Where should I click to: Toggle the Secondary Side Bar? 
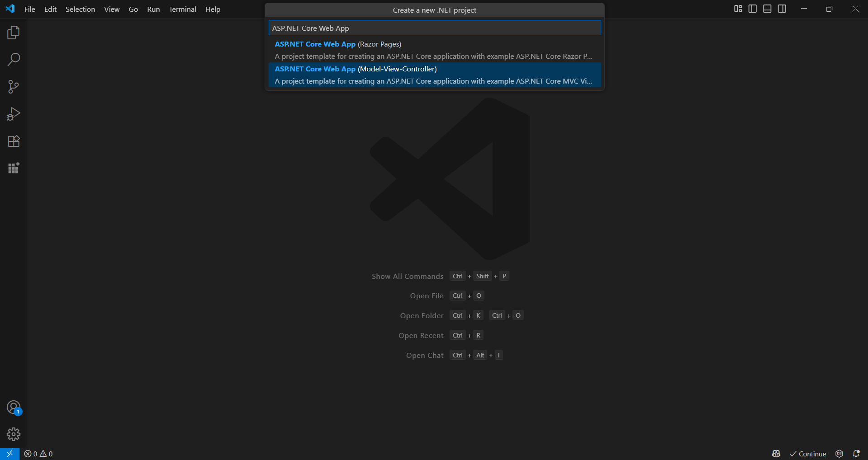pos(782,8)
